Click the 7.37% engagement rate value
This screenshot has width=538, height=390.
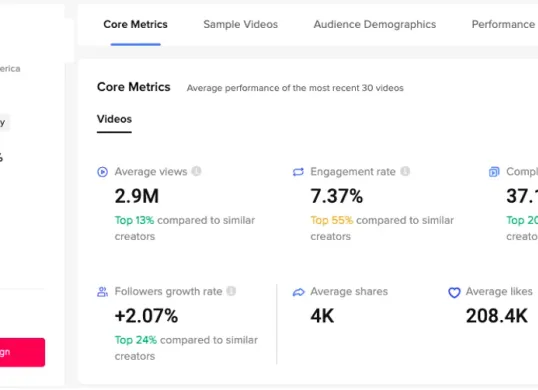coord(337,196)
